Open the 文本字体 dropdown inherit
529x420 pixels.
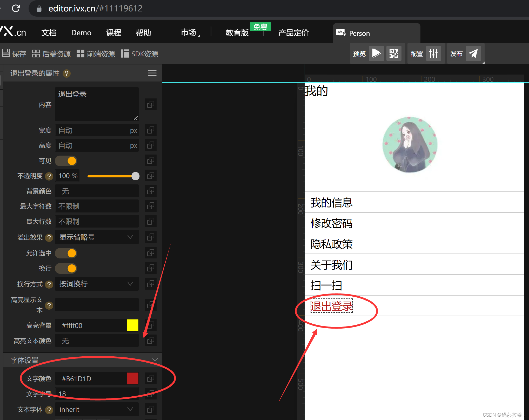97,409
